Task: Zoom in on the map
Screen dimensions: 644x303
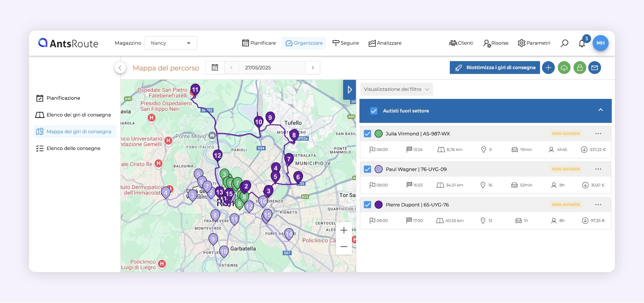Action: pos(344,230)
